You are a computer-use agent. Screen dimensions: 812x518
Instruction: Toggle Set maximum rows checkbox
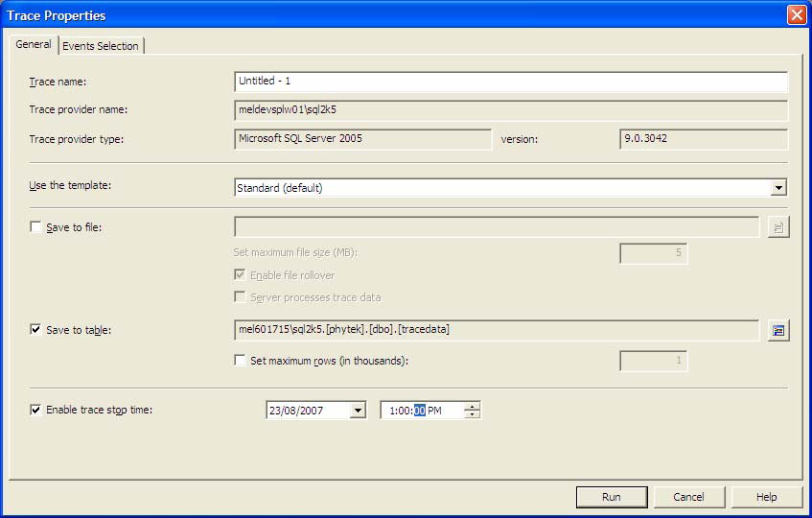[x=242, y=361]
